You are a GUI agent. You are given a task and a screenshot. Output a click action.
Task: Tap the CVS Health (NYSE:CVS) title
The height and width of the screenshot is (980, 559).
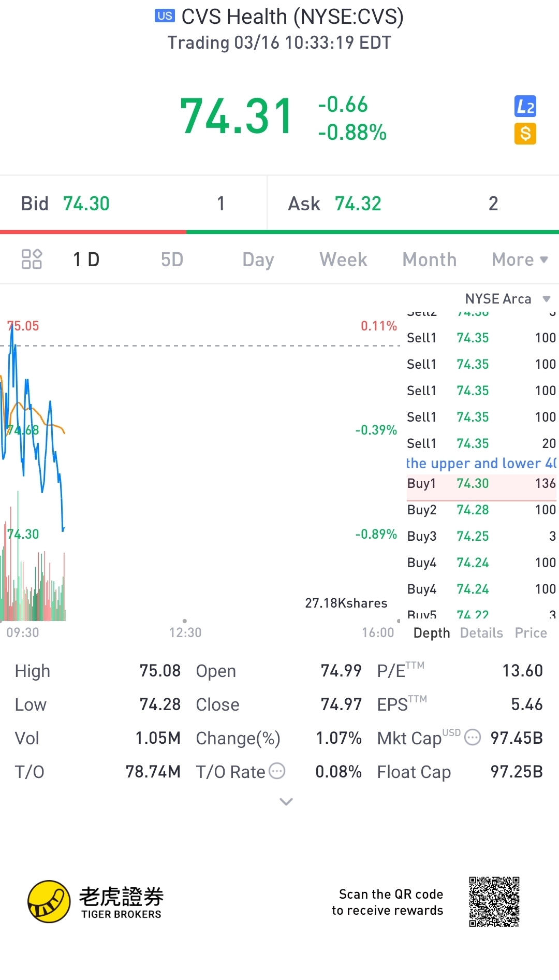point(292,17)
